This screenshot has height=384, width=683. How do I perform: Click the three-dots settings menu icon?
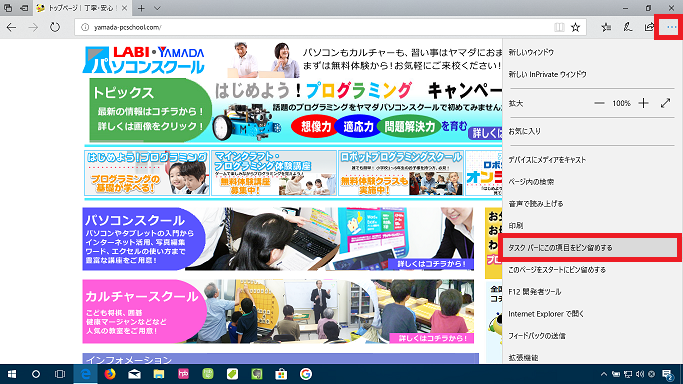[671, 27]
